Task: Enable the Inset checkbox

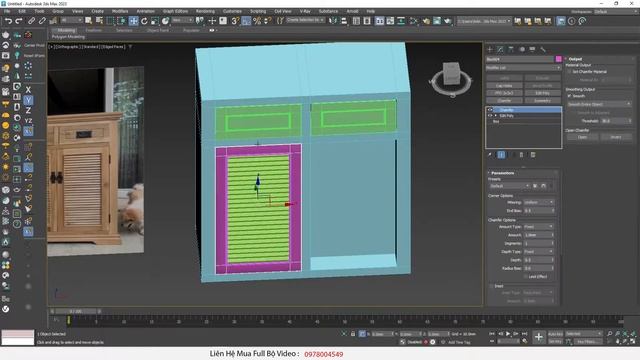Action: pyautogui.click(x=491, y=286)
